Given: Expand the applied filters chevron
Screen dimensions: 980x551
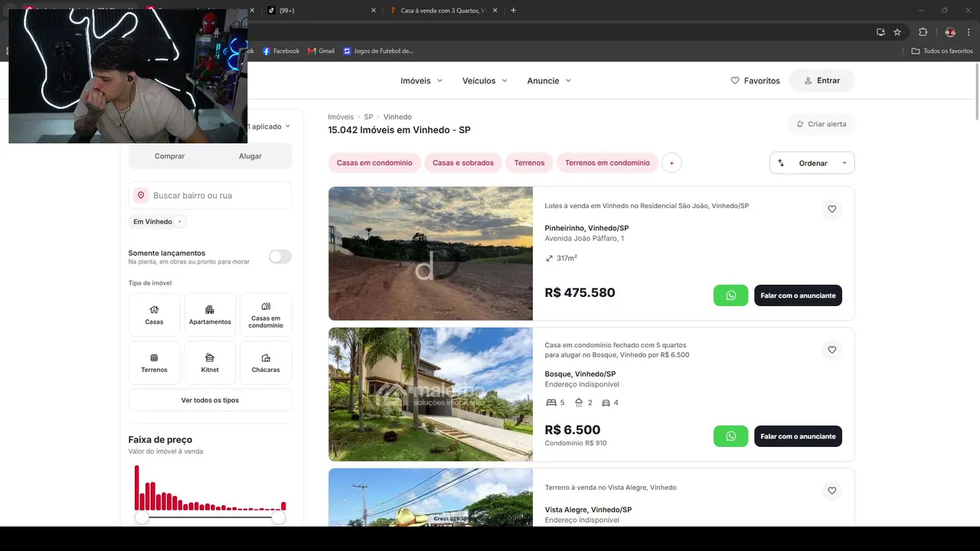Looking at the screenshot, I should click(288, 126).
